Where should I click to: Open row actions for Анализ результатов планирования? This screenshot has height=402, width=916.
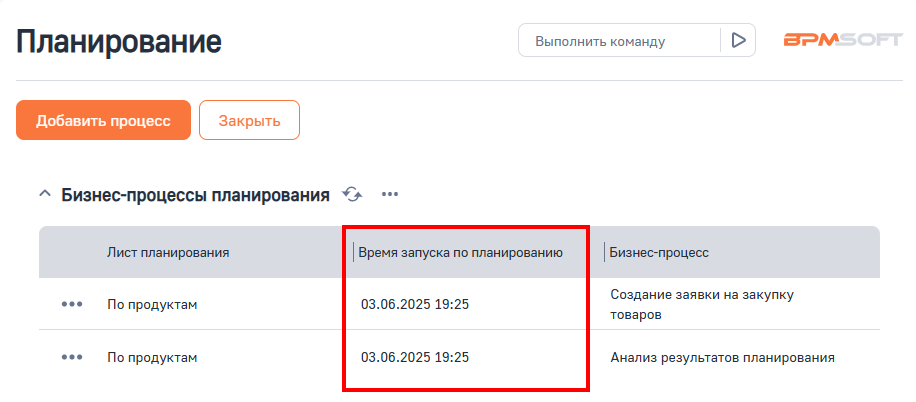click(72, 356)
